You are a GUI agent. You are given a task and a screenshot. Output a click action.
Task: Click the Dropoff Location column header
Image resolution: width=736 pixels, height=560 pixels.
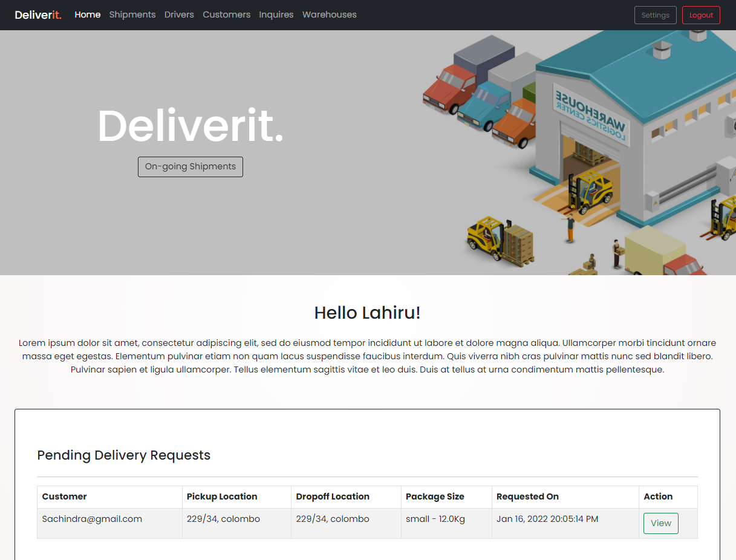346,497
